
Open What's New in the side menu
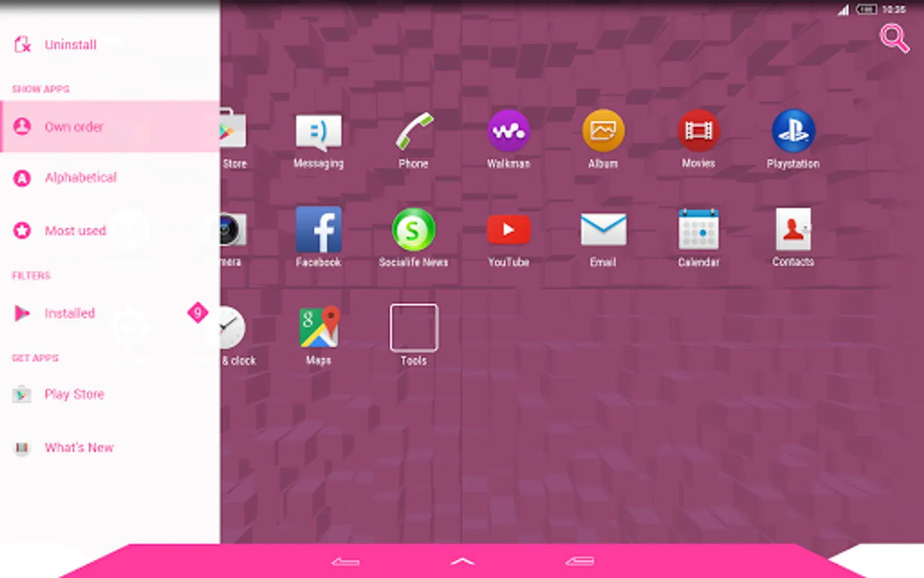tap(110, 448)
